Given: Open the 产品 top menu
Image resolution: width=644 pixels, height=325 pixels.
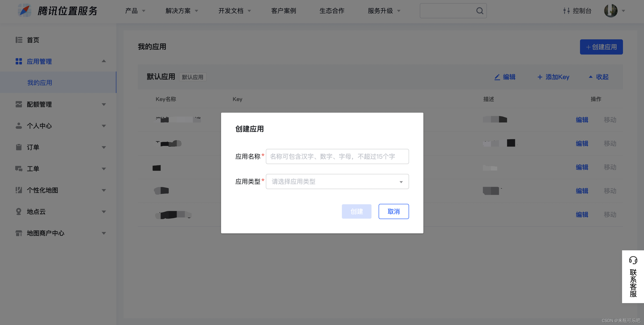Looking at the screenshot, I should click(135, 11).
